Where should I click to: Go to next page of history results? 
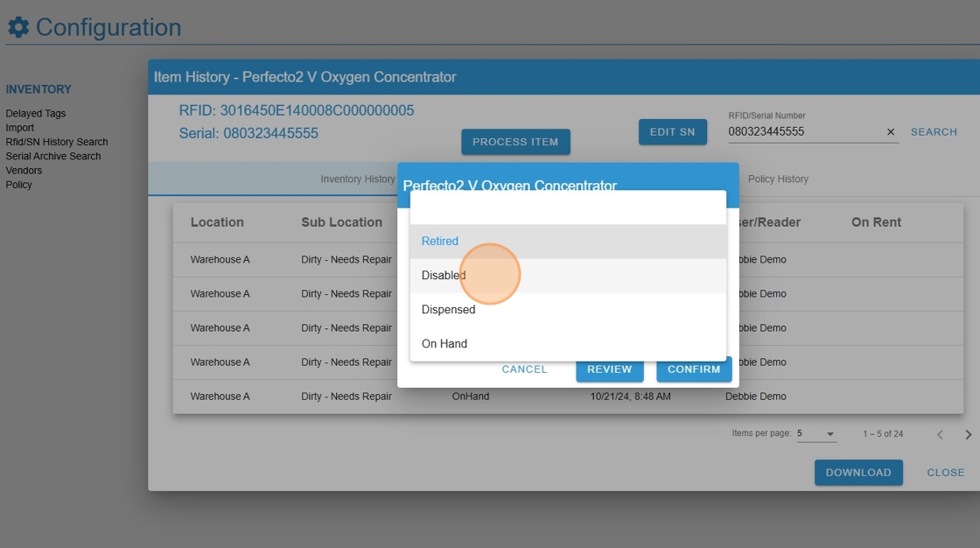click(968, 434)
